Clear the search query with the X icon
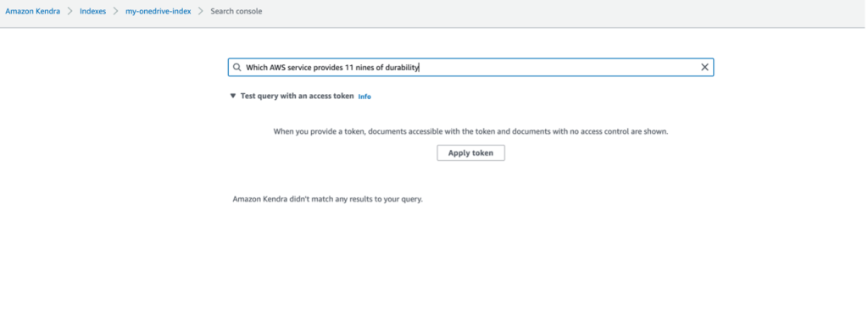868x331 pixels. (704, 68)
